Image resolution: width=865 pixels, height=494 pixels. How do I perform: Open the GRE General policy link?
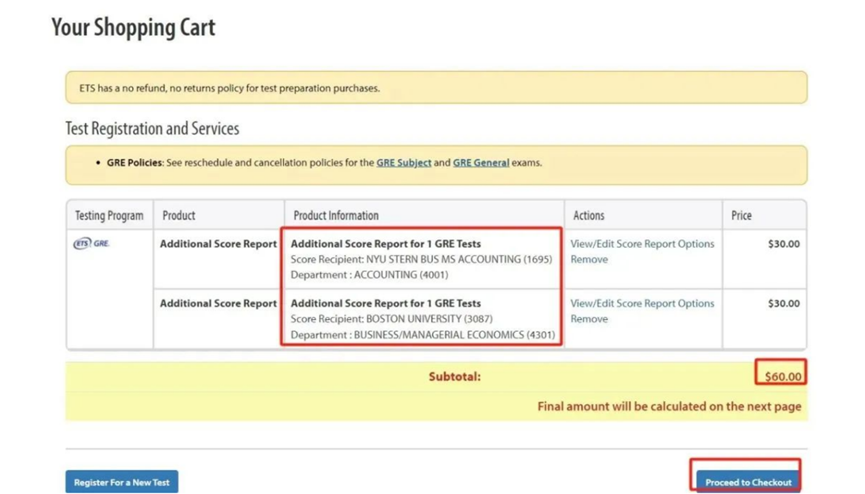[481, 163]
